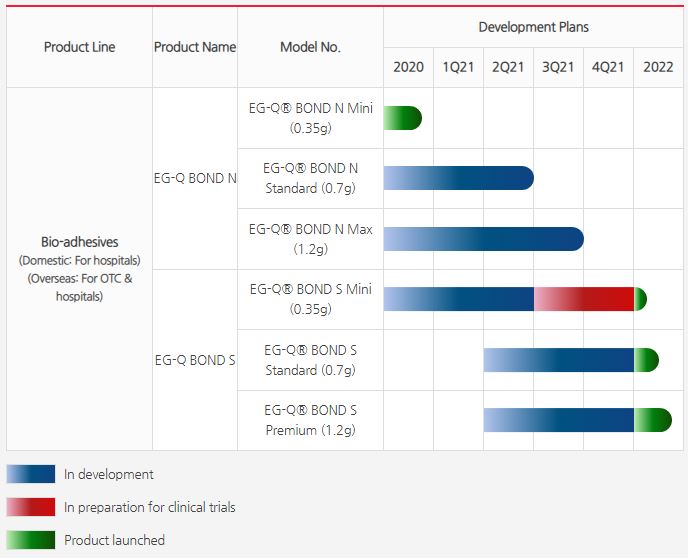The width and height of the screenshot is (688, 558).
Task: Click the red clinical trials legend swatch
Action: pos(30,507)
